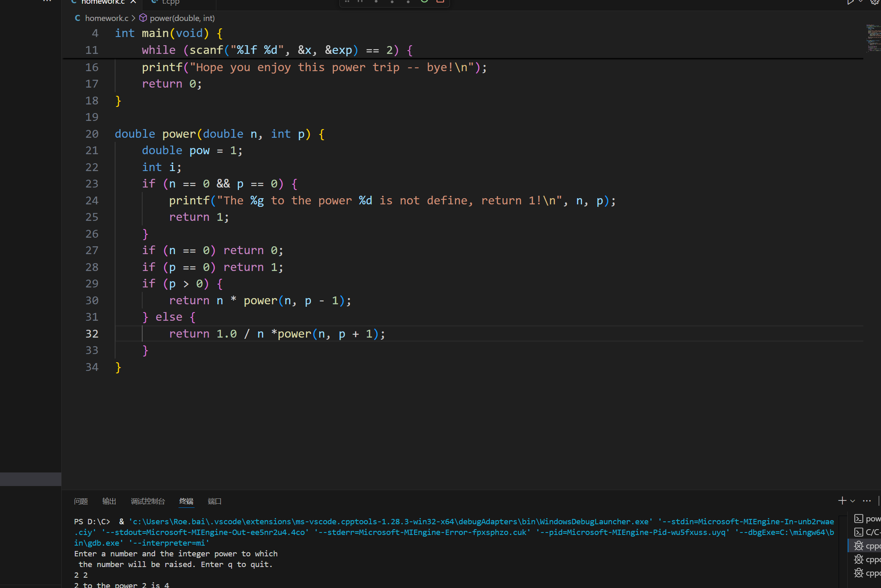This screenshot has height=588, width=881.
Task: Switch to the t.cpp editor tab
Action: click(x=170, y=2)
